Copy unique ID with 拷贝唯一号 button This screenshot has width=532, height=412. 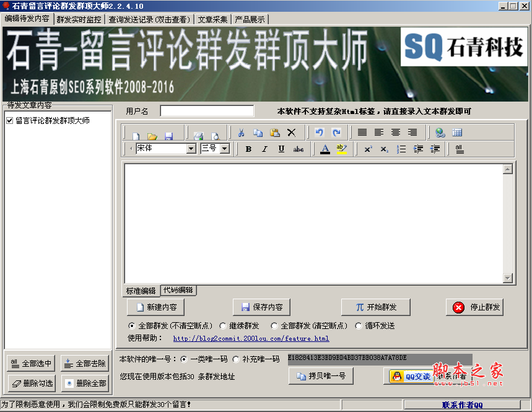pyautogui.click(x=321, y=376)
